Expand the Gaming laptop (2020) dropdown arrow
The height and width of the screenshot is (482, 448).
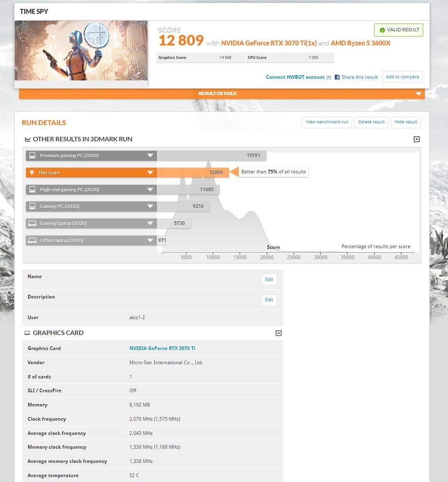tap(150, 223)
